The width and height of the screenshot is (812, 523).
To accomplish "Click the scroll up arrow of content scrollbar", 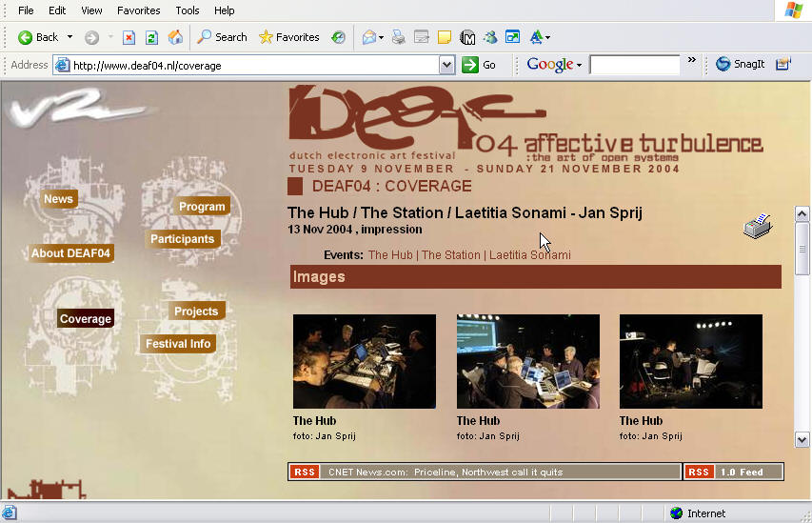I will point(802,214).
